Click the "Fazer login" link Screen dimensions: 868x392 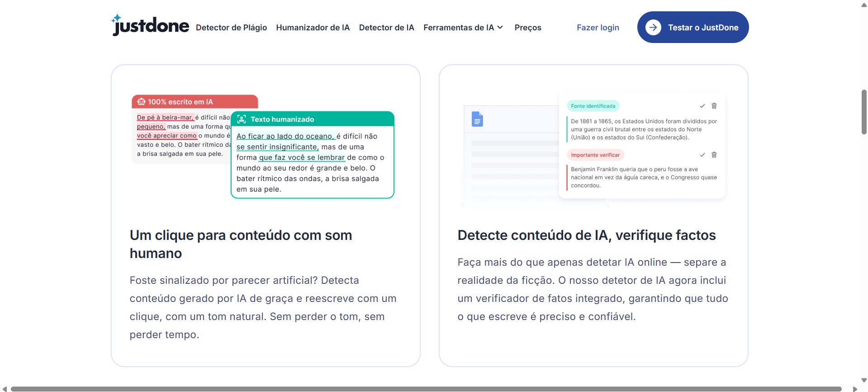coord(598,28)
